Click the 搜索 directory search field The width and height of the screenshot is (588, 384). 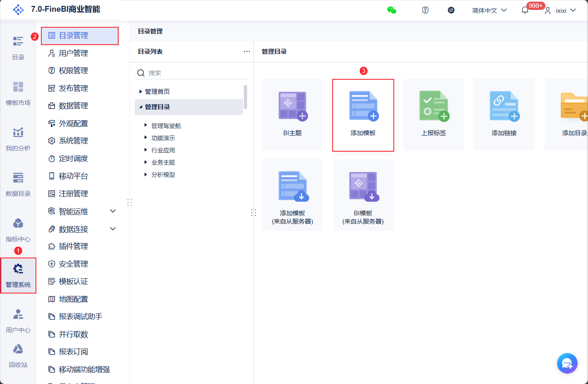pos(191,73)
